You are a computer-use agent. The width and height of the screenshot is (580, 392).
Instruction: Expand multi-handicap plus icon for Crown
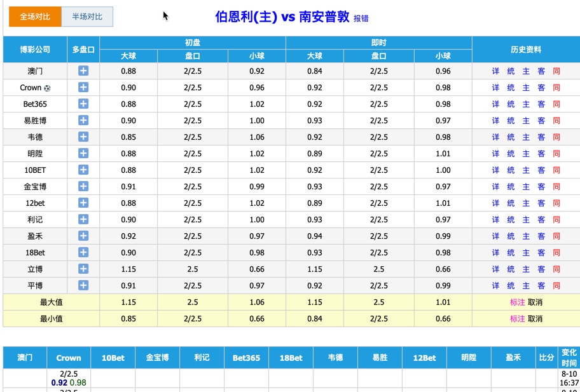click(x=83, y=88)
